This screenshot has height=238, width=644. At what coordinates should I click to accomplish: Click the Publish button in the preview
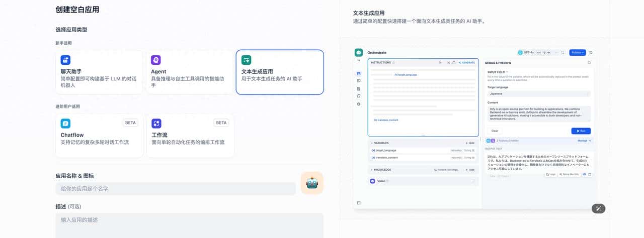pyautogui.click(x=577, y=52)
